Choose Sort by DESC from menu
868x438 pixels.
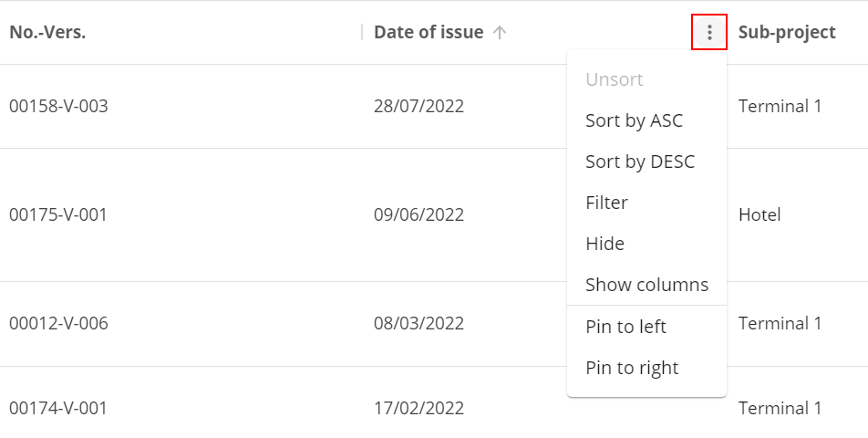[x=639, y=162]
